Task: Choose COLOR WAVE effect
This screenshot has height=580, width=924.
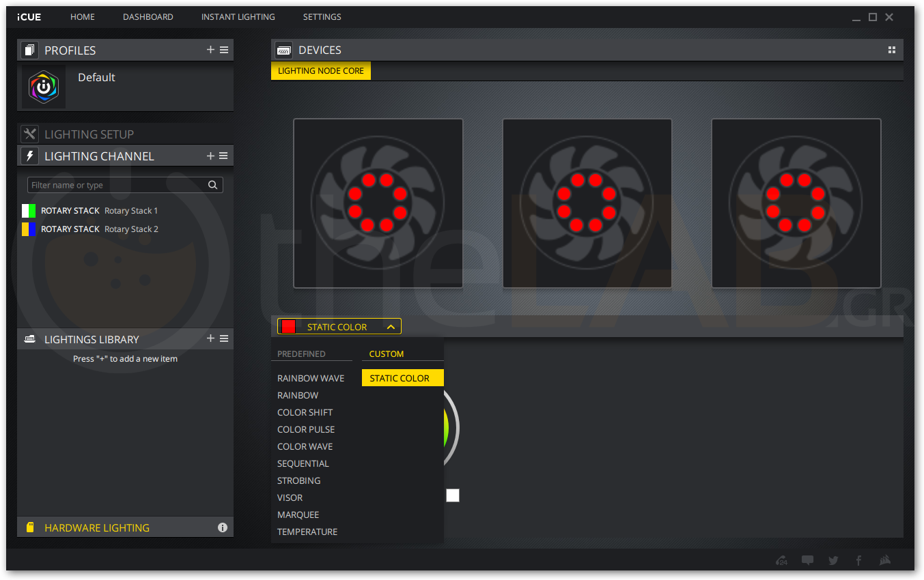Action: tap(305, 446)
